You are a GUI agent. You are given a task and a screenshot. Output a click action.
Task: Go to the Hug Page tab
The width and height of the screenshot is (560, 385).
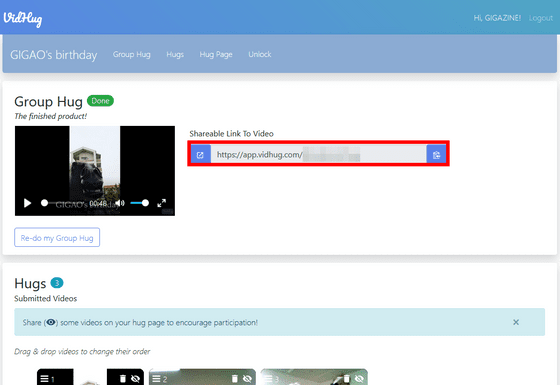[216, 54]
